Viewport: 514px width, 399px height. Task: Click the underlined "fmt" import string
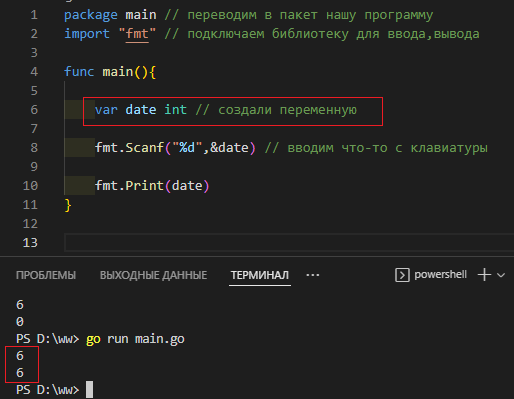click(137, 34)
